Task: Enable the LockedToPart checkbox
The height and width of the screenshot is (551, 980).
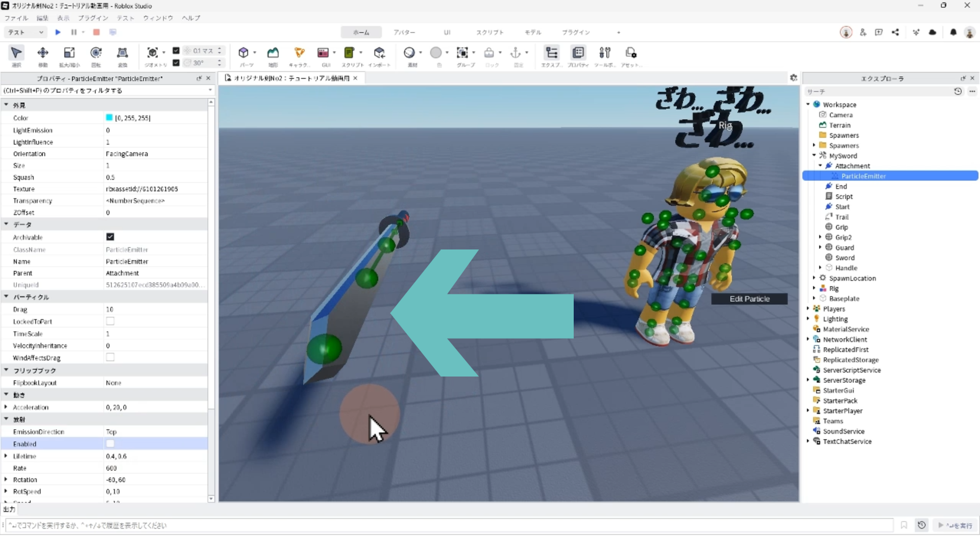Action: pyautogui.click(x=110, y=321)
